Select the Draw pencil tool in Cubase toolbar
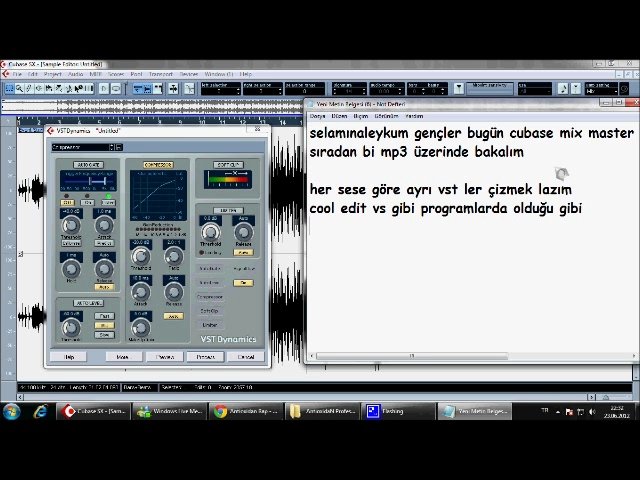640x480 pixels. coord(29,88)
